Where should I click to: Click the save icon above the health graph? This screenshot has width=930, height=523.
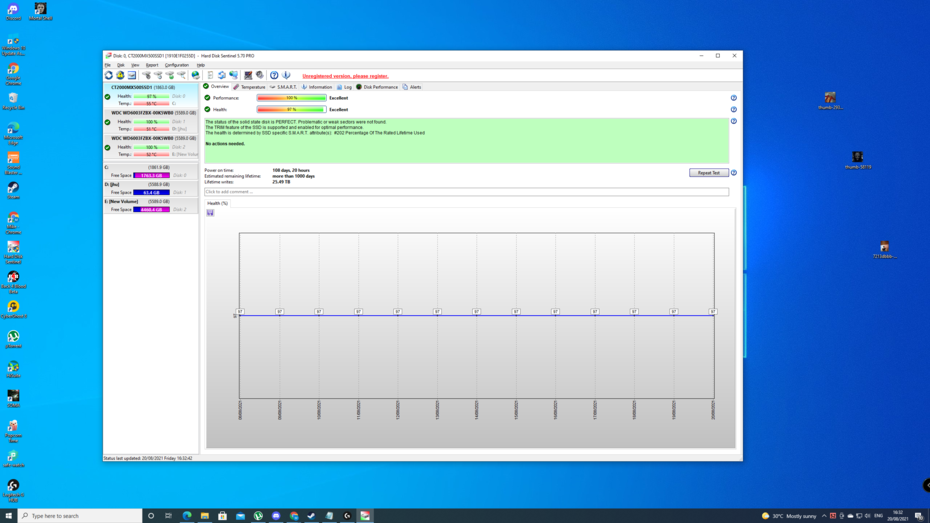(x=211, y=213)
